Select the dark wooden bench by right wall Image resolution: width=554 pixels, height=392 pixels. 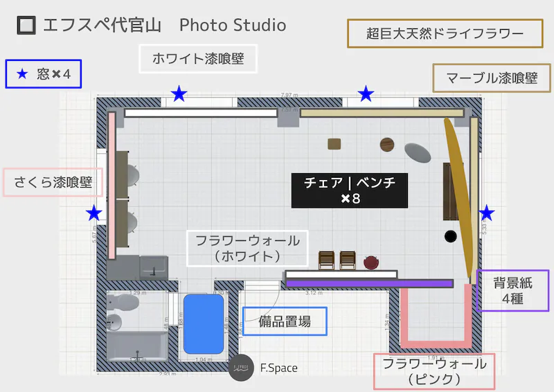click(x=451, y=192)
